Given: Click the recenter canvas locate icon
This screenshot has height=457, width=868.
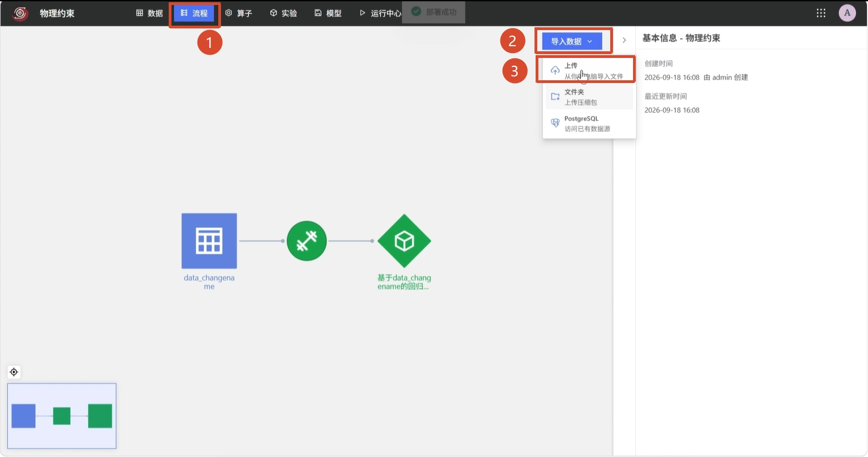Looking at the screenshot, I should point(14,372).
